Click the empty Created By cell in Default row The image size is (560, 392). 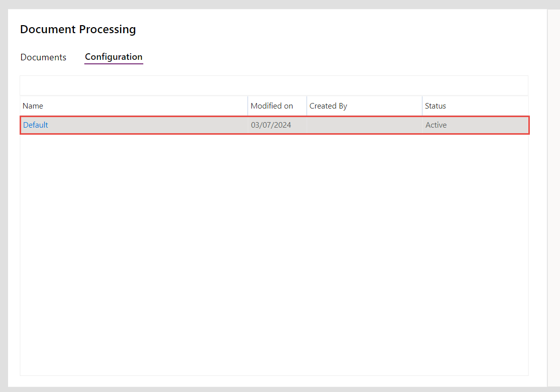(x=364, y=125)
